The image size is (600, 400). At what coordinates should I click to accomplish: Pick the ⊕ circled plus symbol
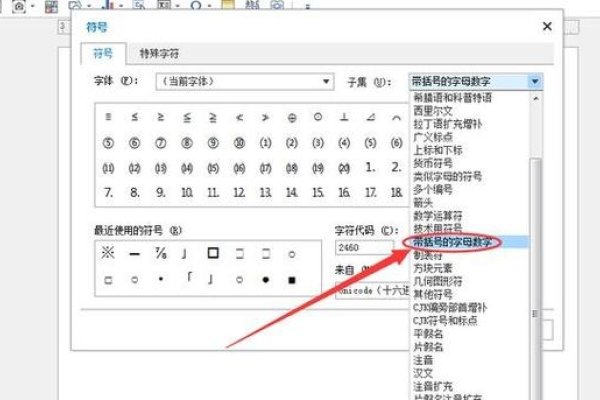292,118
